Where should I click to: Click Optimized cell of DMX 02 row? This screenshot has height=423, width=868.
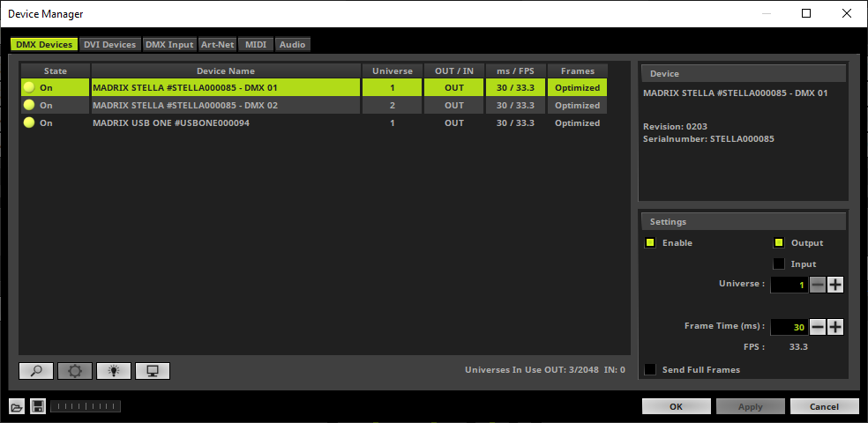[x=578, y=105]
